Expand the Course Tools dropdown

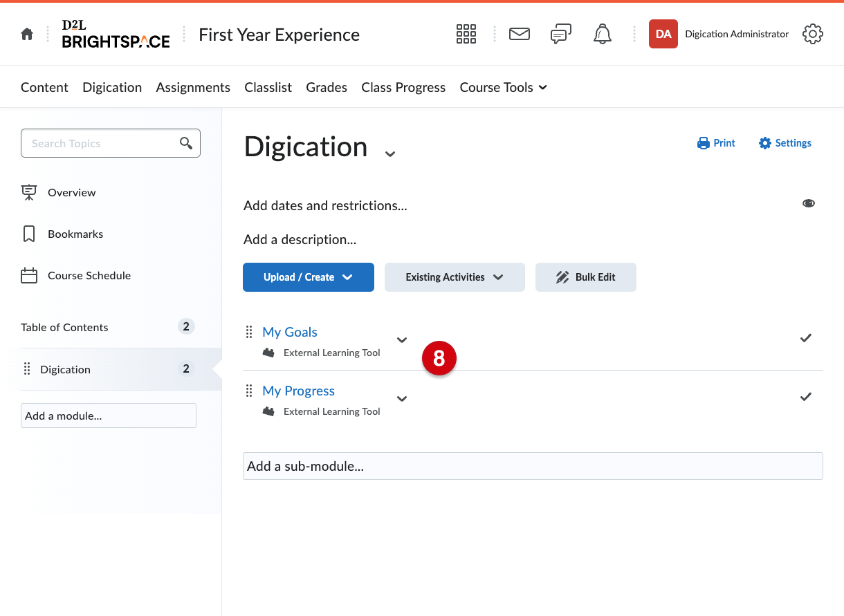point(504,87)
